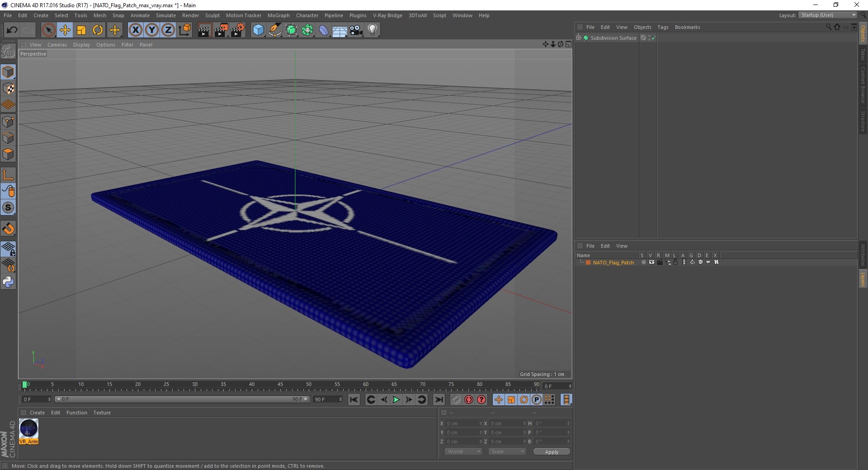The image size is (868, 470).
Task: Click the X position input field
Action: 463,423
